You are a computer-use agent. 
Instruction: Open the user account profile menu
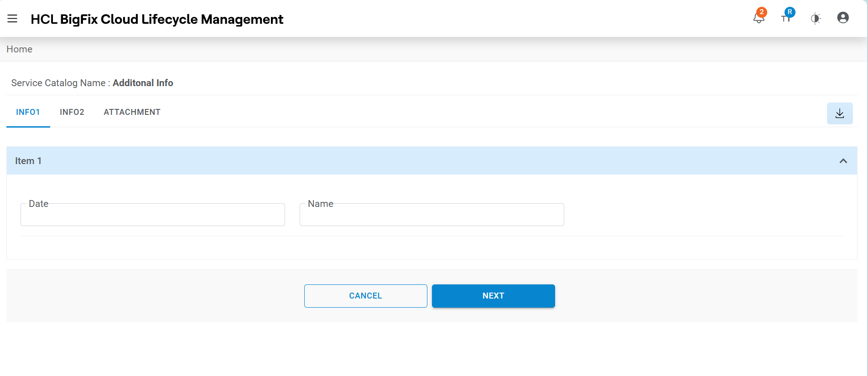(x=843, y=18)
